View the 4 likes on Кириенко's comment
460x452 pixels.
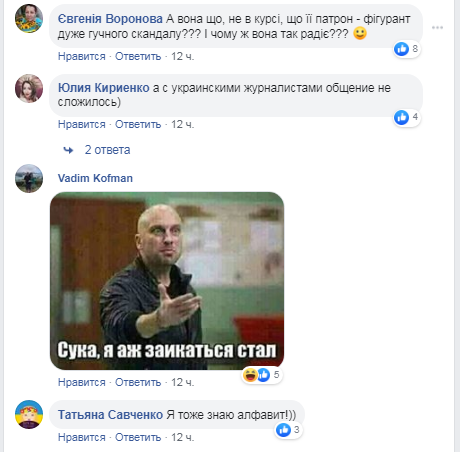click(406, 117)
